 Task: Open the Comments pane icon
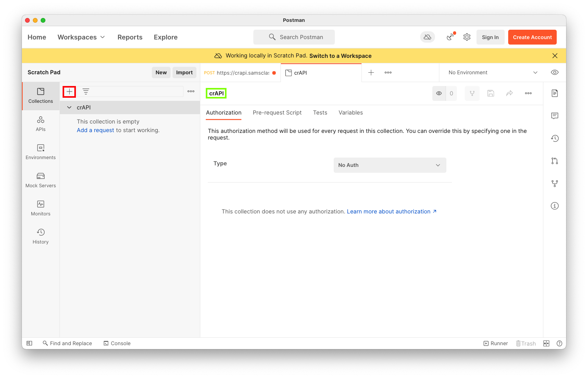click(x=555, y=116)
